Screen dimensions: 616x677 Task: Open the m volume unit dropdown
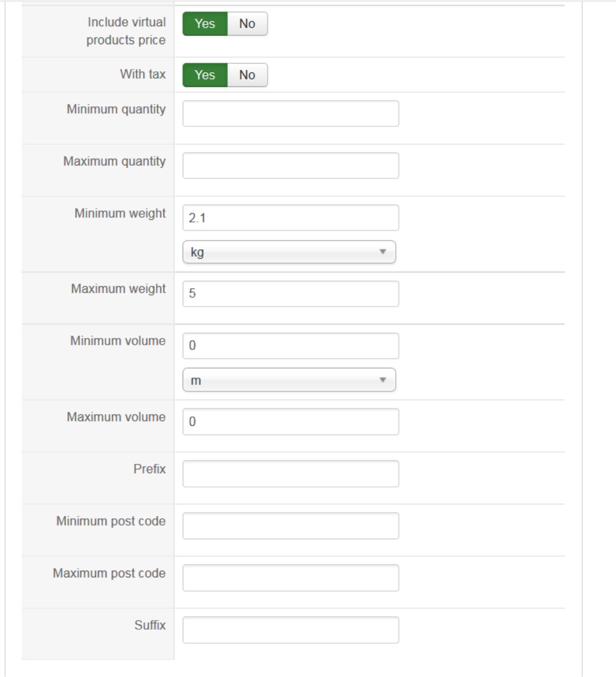click(289, 380)
